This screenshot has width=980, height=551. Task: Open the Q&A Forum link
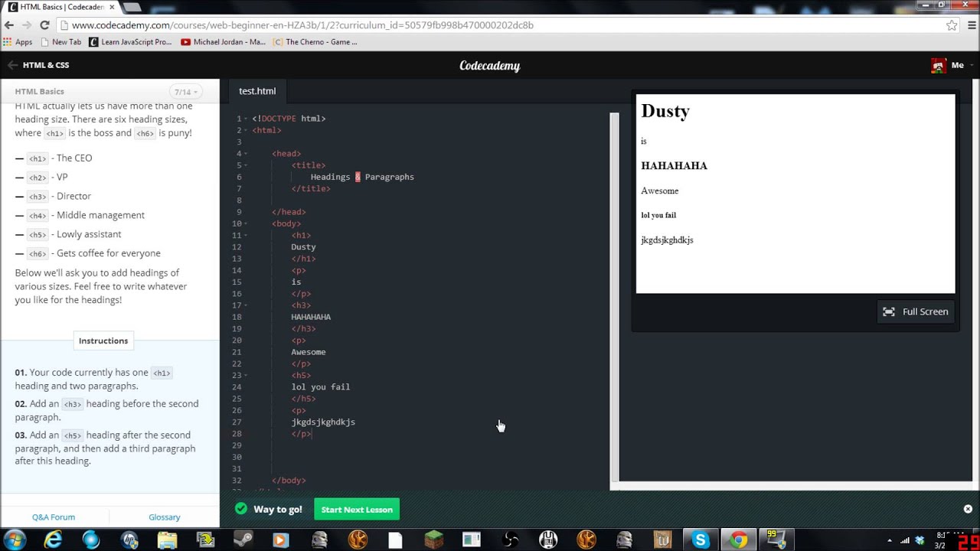click(x=54, y=517)
